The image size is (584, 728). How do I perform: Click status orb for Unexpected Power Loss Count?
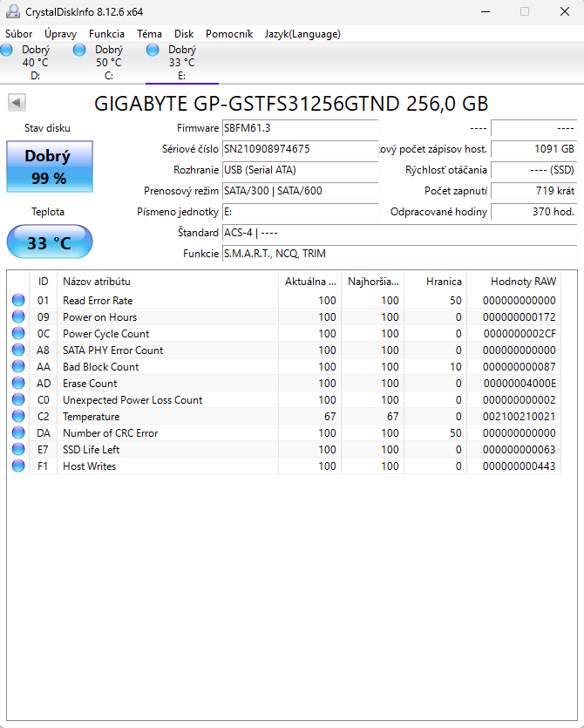tap(18, 400)
